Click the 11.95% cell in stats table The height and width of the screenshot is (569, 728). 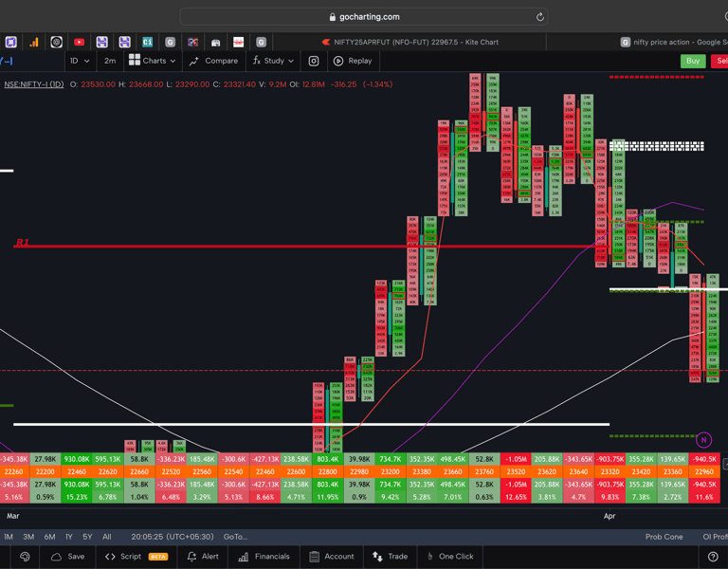coord(328,497)
